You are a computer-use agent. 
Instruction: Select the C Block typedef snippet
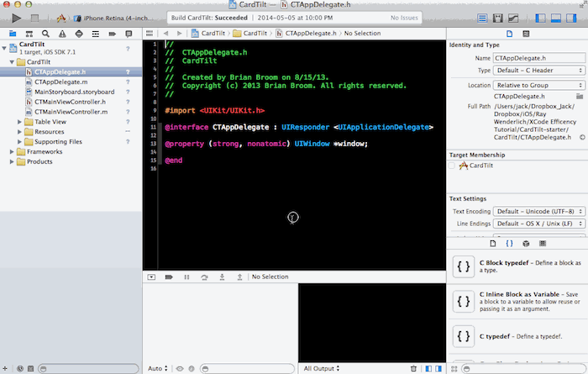coord(517,266)
